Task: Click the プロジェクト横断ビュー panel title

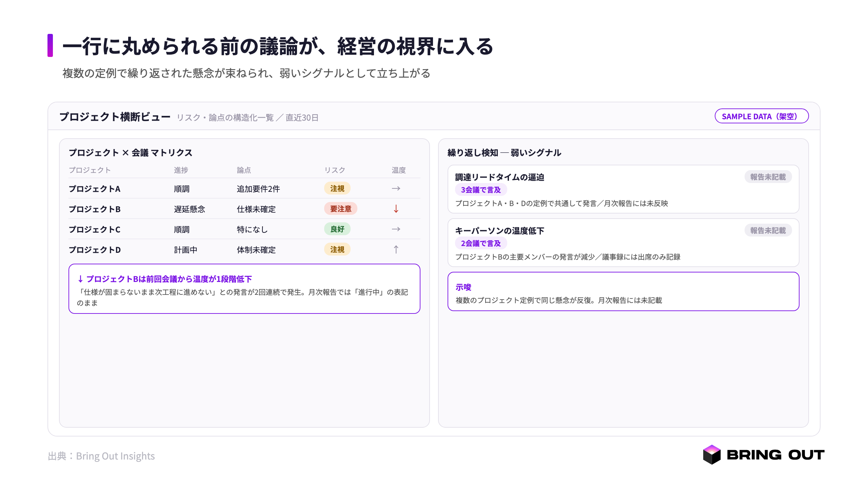Action: [115, 117]
